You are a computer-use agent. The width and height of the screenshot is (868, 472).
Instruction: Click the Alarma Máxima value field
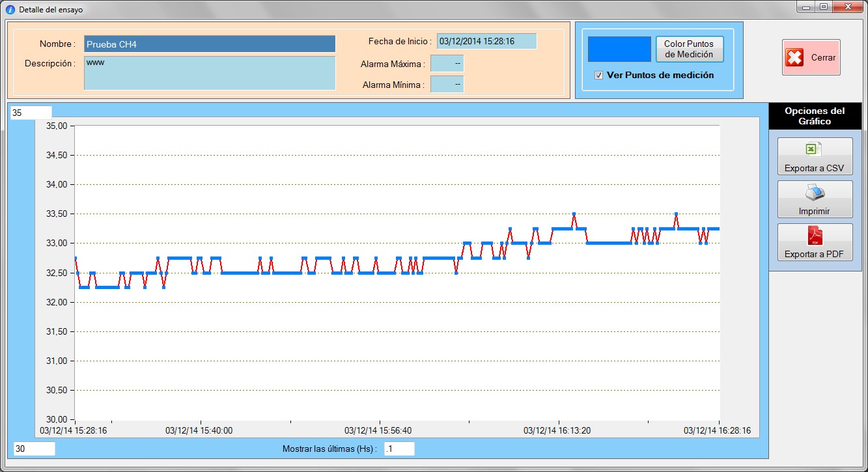click(447, 64)
